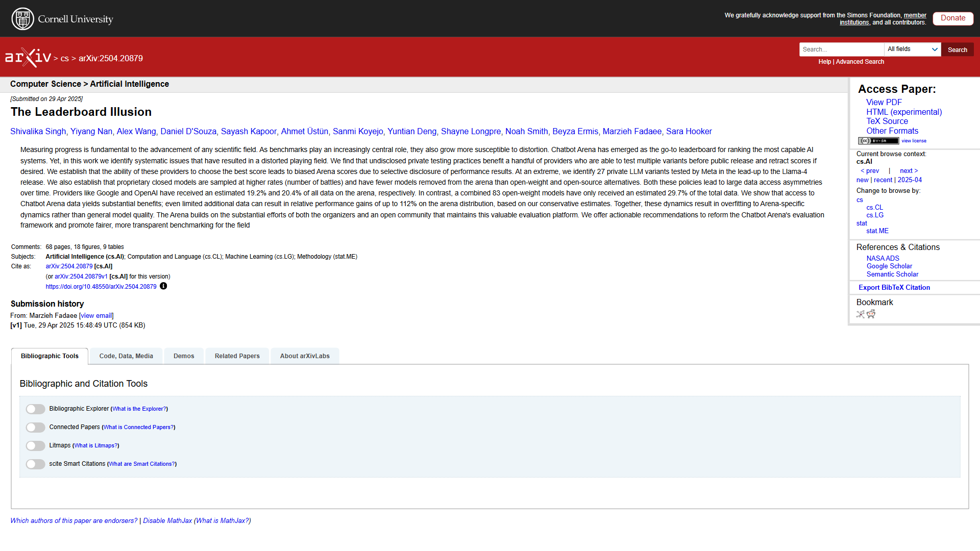
Task: Click the CC BY-SA license badge
Action: [x=878, y=141]
